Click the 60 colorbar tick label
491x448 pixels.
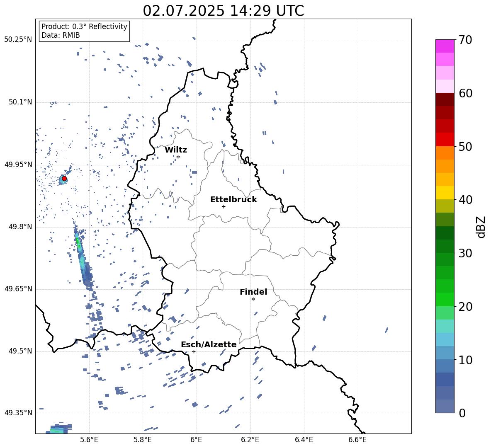[x=465, y=93]
